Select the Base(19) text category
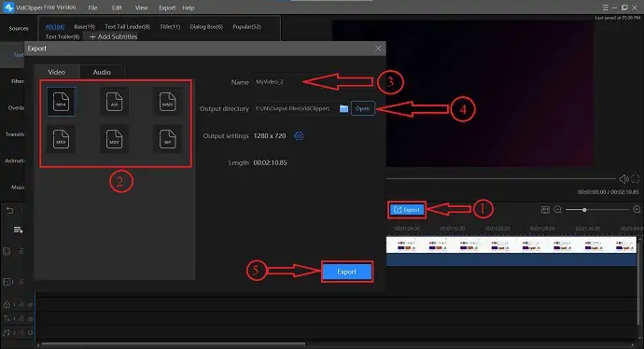 85,27
